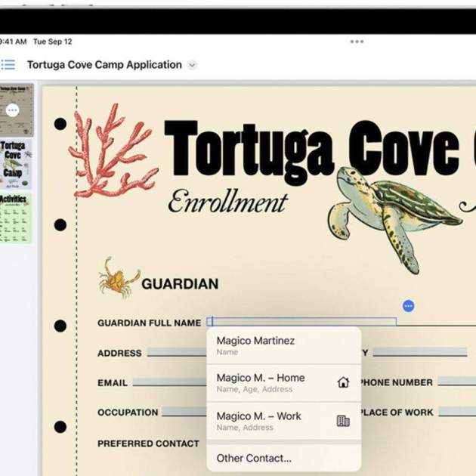Image resolution: width=476 pixels, height=476 pixels.
Task: Open the Activities page thumbnail
Action: click(x=16, y=218)
